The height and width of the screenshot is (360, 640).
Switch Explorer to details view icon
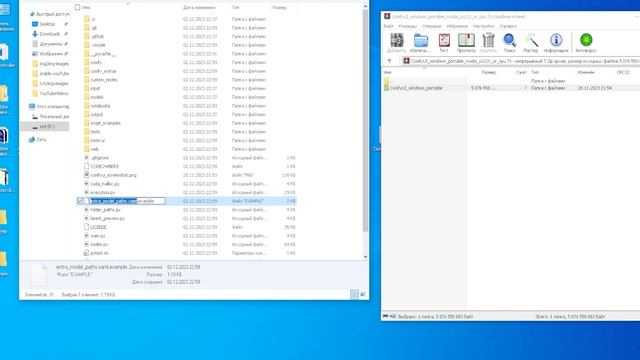[x=354, y=294]
